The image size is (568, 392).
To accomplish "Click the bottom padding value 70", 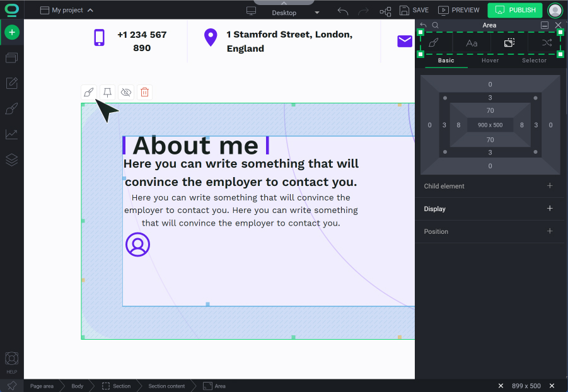I will pyautogui.click(x=490, y=140).
